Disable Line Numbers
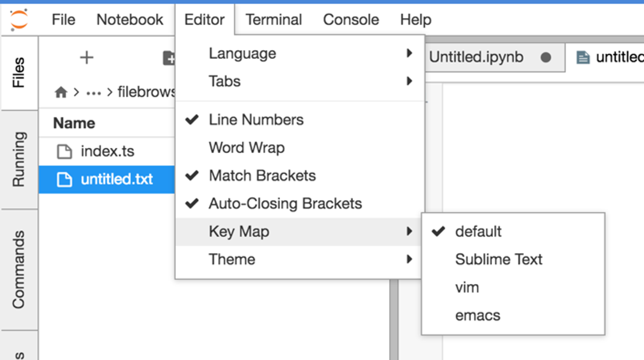 (x=256, y=119)
